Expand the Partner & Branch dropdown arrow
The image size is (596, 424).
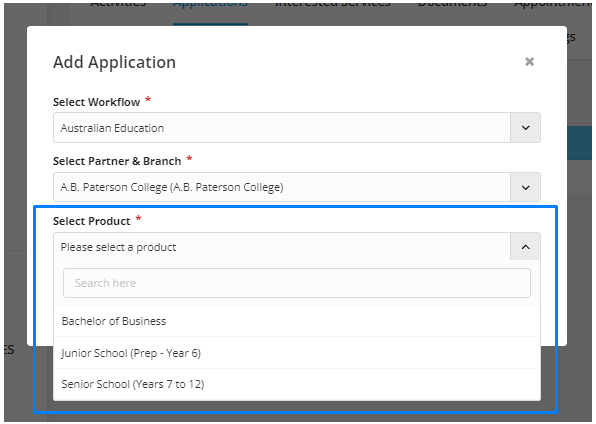coord(525,187)
